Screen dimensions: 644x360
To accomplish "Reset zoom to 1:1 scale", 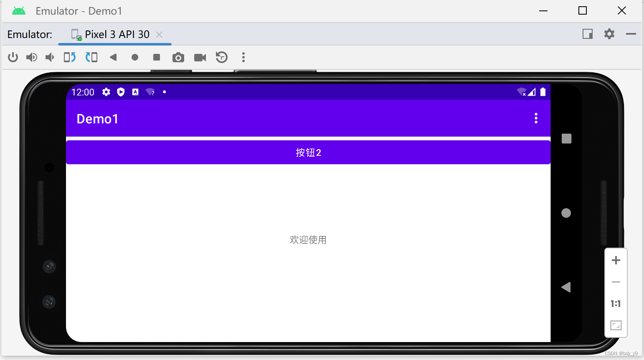I will tap(616, 304).
